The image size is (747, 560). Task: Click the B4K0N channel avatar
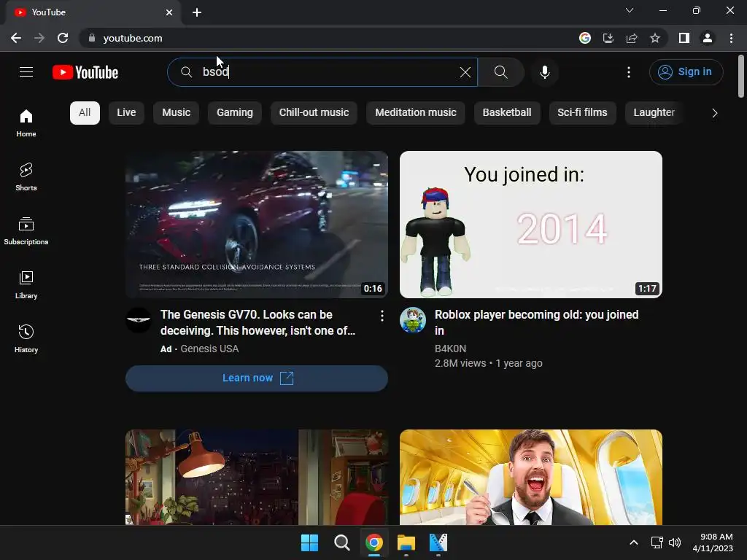click(x=413, y=320)
